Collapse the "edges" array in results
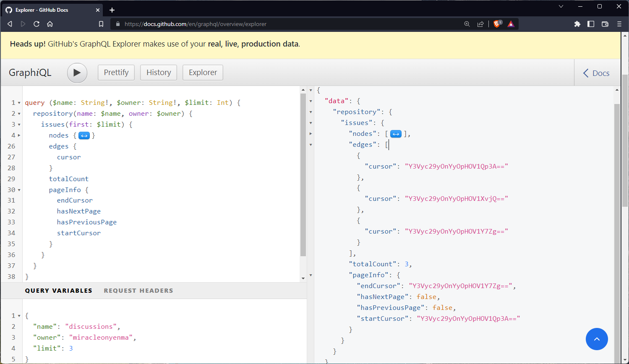The height and width of the screenshot is (364, 629). point(311,145)
